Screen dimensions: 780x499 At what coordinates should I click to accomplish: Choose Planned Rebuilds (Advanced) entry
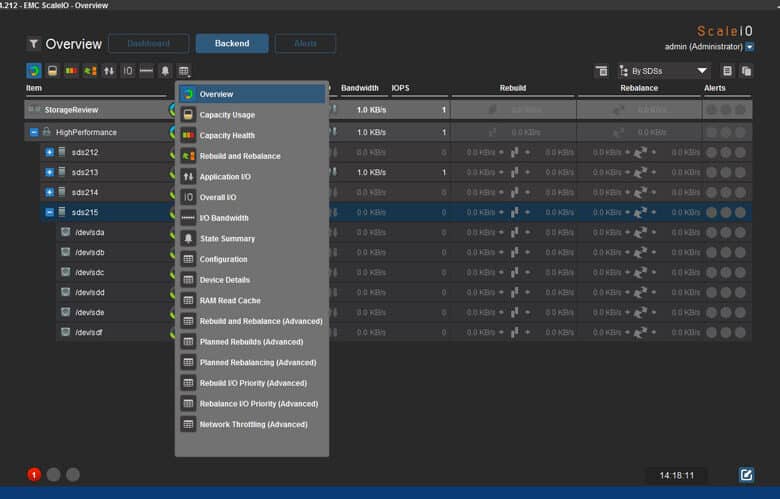[x=252, y=342]
